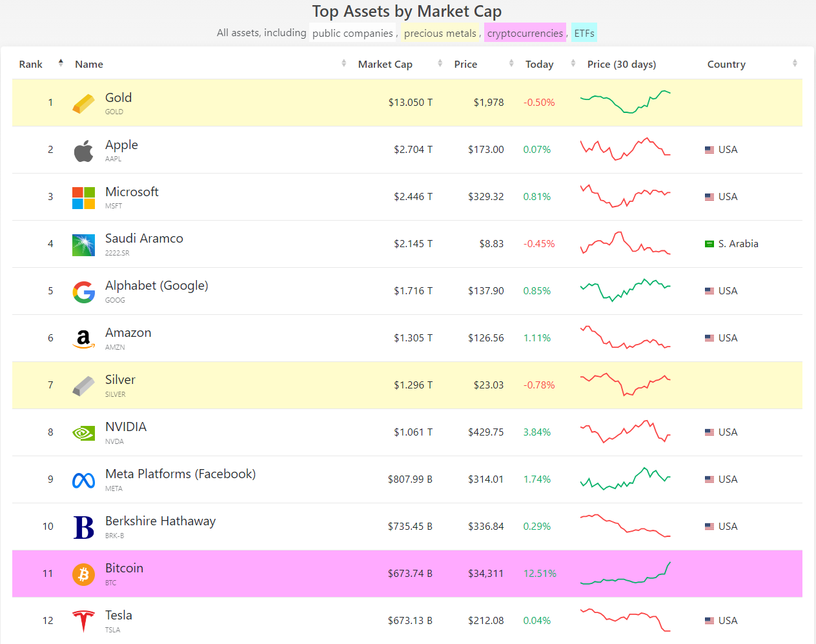The height and width of the screenshot is (644, 816).
Task: Sort by Price column arrows
Action: pyautogui.click(x=511, y=63)
